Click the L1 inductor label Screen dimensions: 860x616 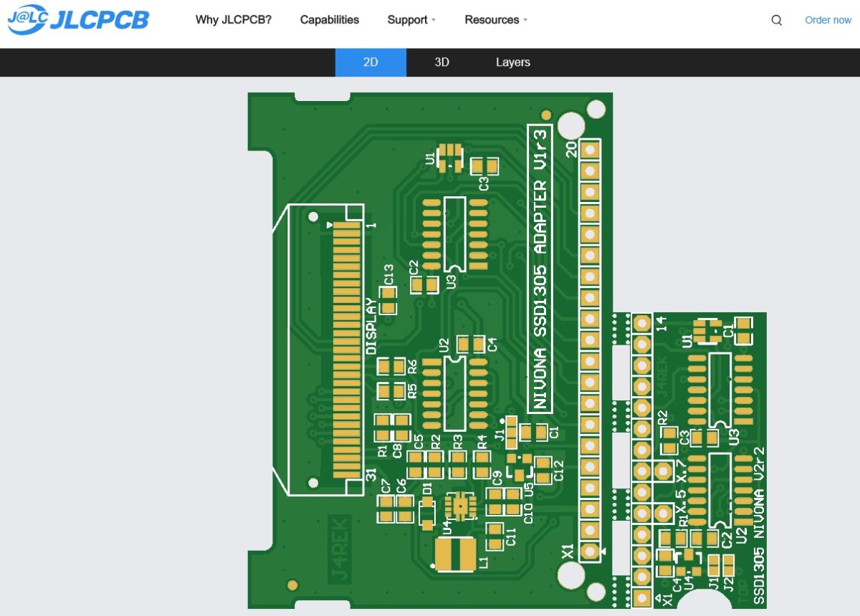click(484, 562)
